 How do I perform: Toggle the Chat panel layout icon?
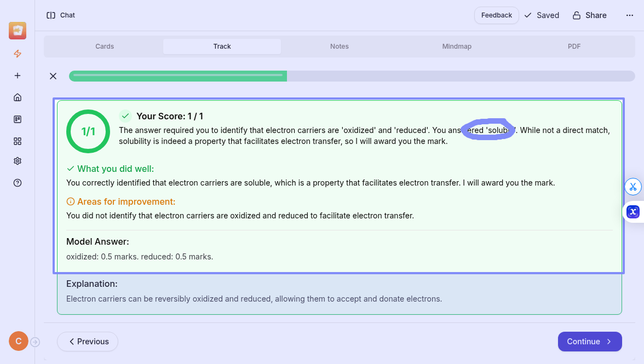pyautogui.click(x=51, y=15)
